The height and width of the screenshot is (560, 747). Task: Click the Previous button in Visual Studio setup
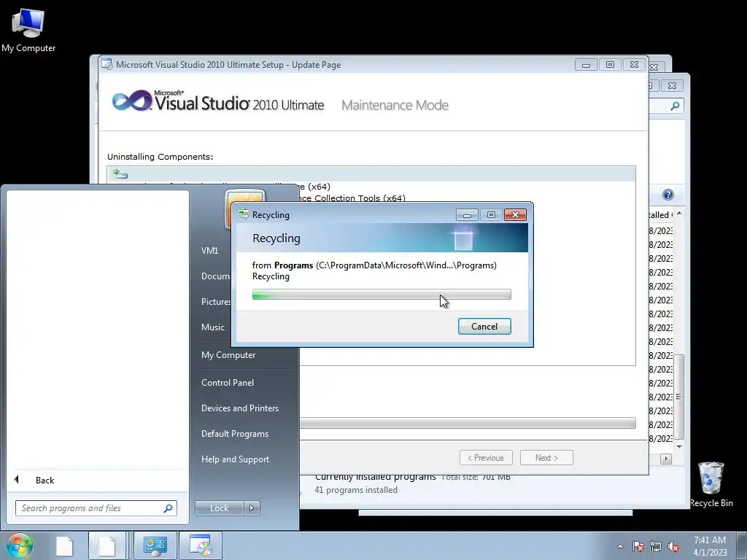point(486,458)
